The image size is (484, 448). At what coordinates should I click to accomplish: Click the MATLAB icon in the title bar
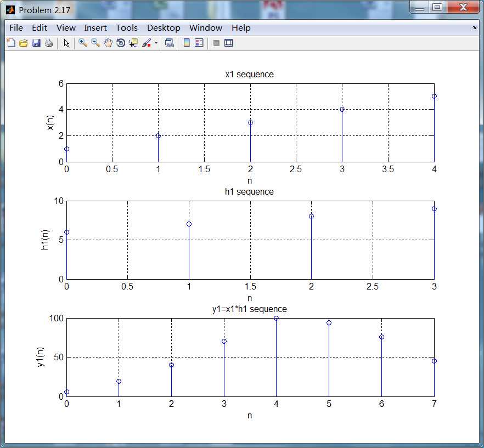point(10,10)
